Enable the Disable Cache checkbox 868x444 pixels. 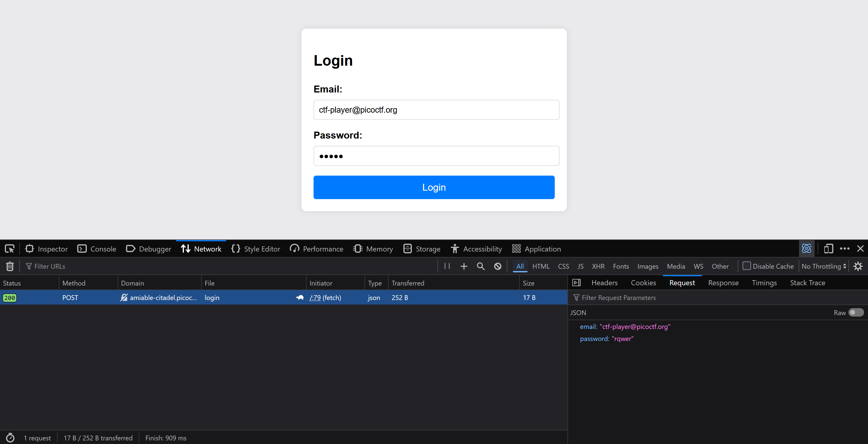[746, 266]
